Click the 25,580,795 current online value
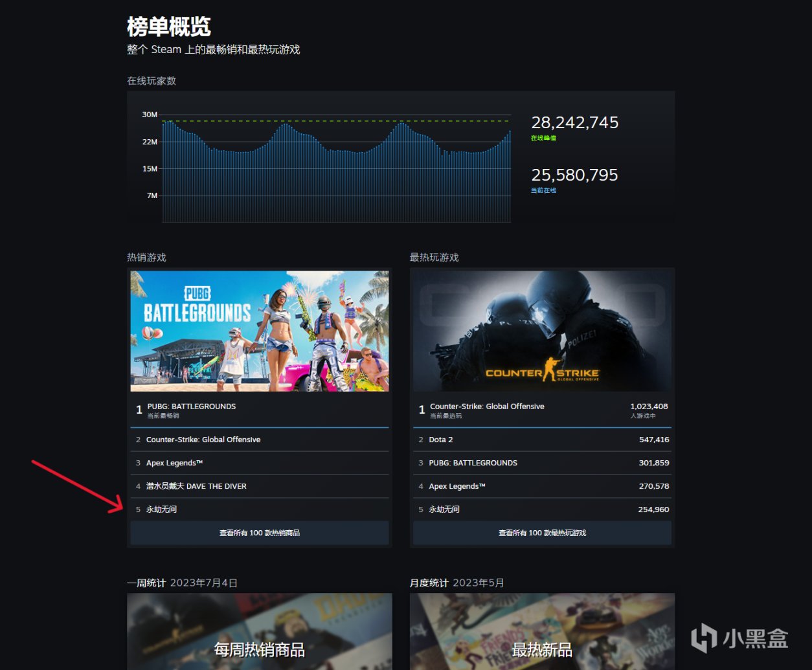This screenshot has height=670, width=812. click(575, 175)
